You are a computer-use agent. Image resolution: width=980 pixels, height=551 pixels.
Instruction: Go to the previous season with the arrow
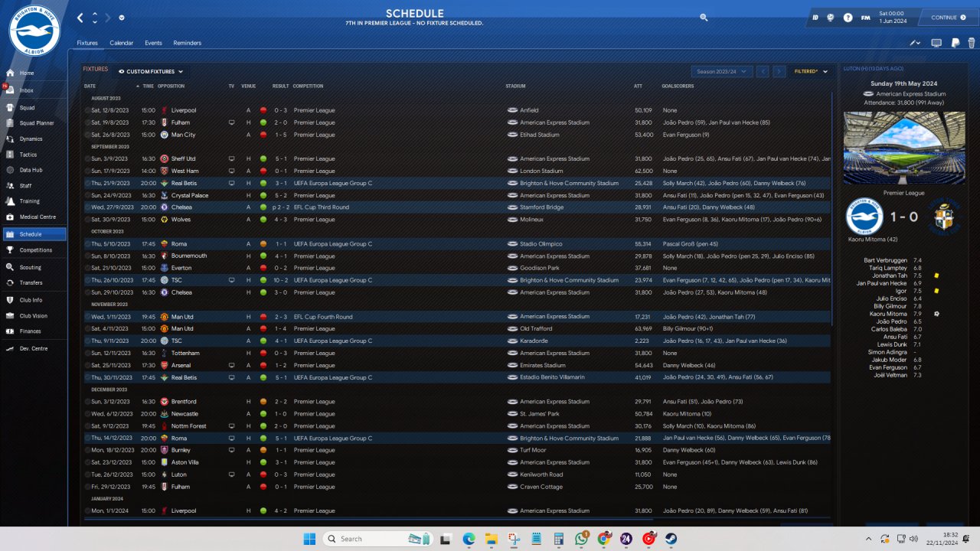[763, 71]
